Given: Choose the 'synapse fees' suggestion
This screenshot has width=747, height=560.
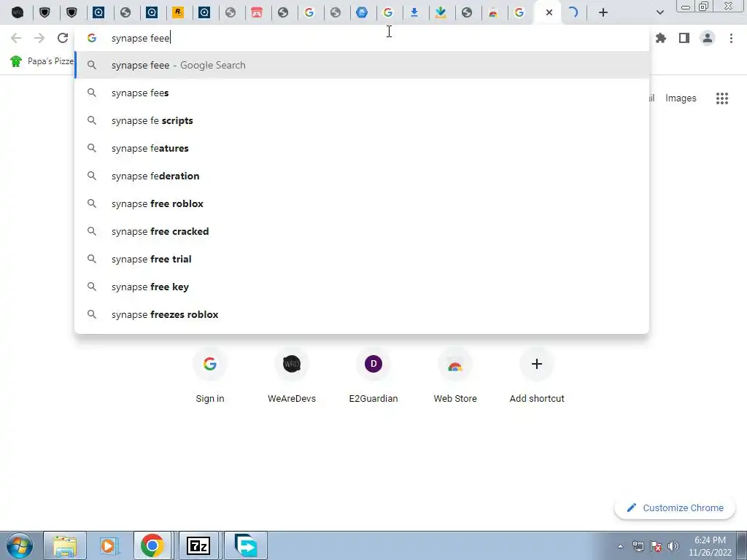Looking at the screenshot, I should 362,93.
